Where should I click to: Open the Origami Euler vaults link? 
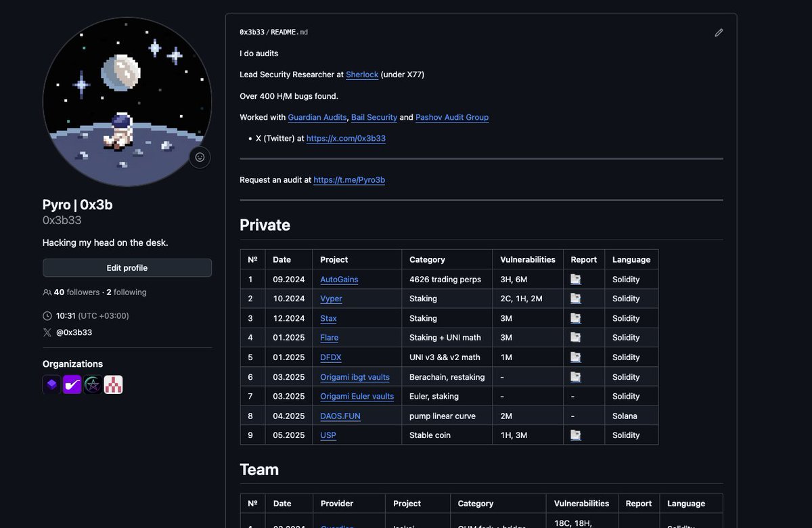click(357, 397)
